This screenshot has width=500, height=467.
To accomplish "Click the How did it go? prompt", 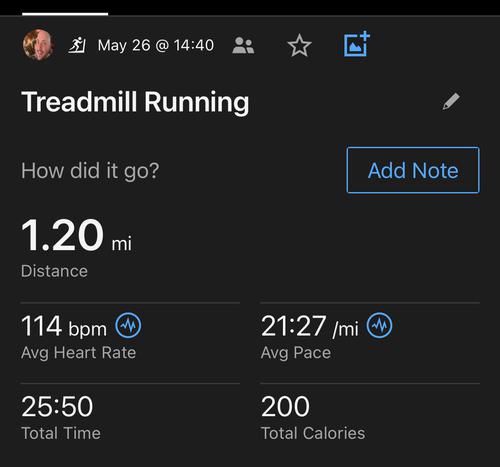I will 90,171.
